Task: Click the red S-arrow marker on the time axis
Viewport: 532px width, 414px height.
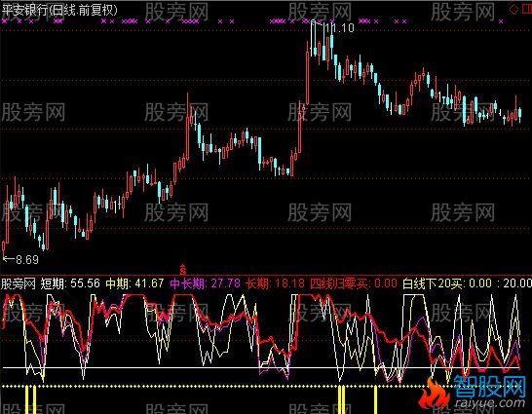Action: [x=183, y=269]
